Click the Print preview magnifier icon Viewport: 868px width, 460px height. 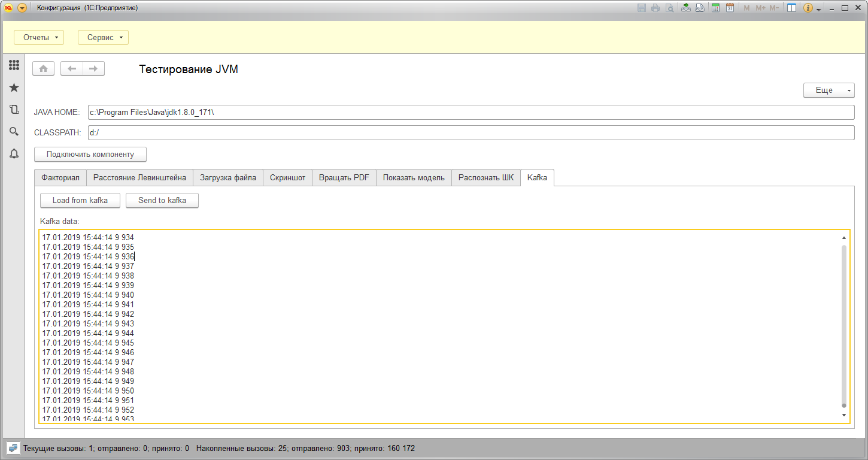click(670, 8)
